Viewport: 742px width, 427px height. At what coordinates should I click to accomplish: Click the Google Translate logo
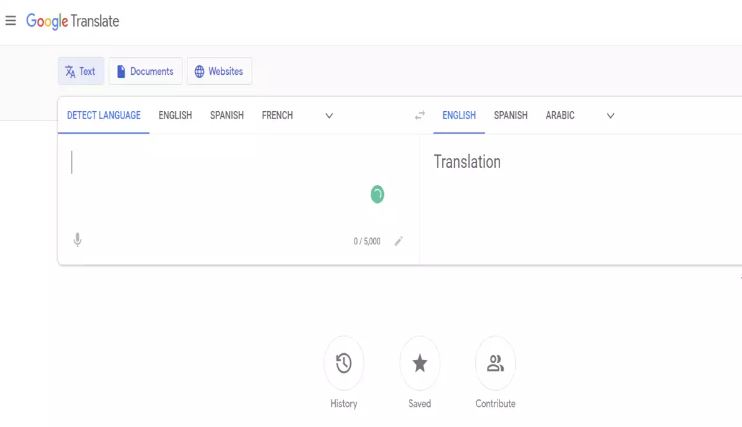click(72, 21)
